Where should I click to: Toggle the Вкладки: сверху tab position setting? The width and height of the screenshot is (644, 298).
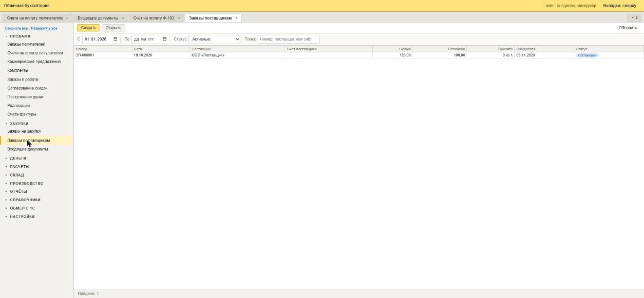619,6
